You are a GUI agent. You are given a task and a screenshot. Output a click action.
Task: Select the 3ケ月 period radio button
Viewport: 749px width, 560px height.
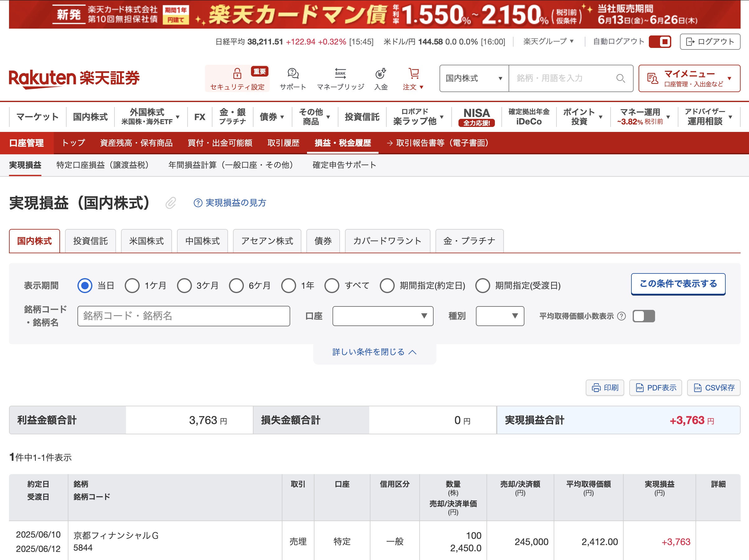(x=184, y=286)
